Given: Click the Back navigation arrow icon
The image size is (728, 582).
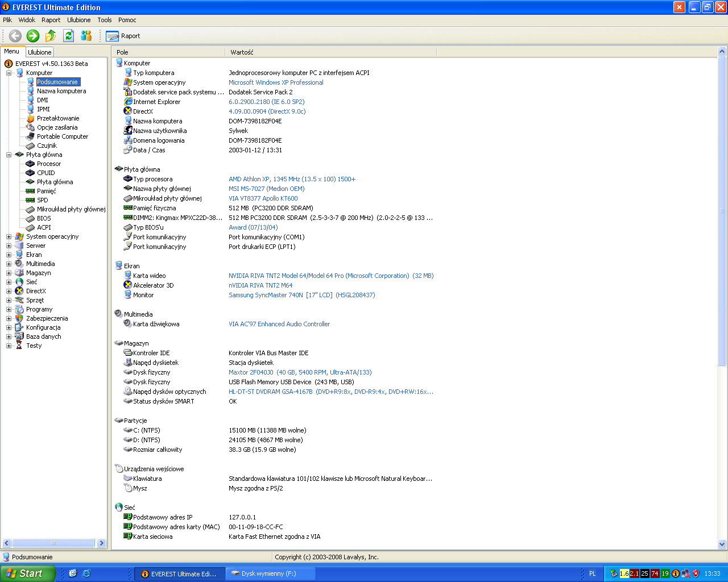Looking at the screenshot, I should tap(15, 36).
